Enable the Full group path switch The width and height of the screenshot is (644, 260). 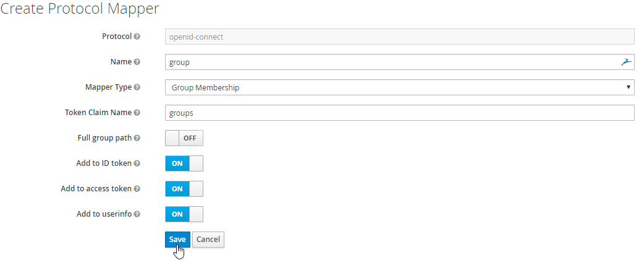[x=184, y=138]
